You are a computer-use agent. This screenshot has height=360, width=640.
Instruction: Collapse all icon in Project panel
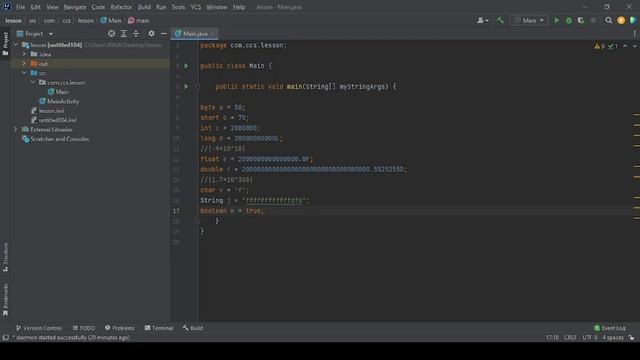pos(136,33)
